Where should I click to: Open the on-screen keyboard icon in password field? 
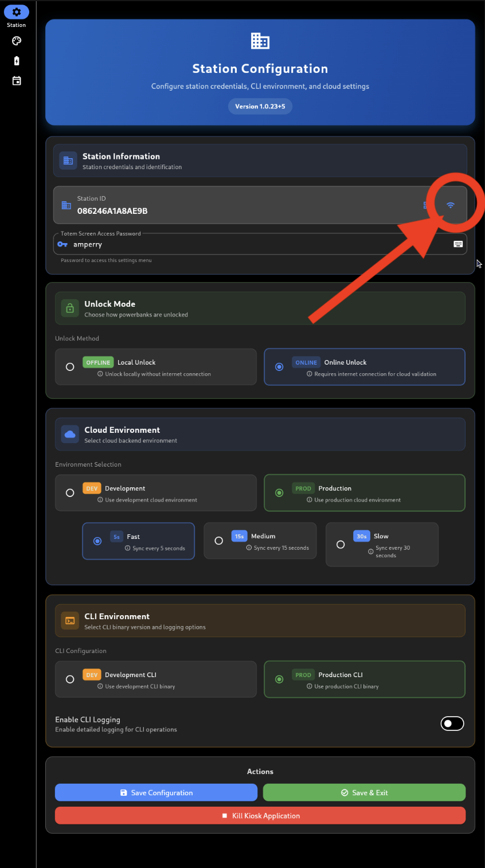(457, 243)
